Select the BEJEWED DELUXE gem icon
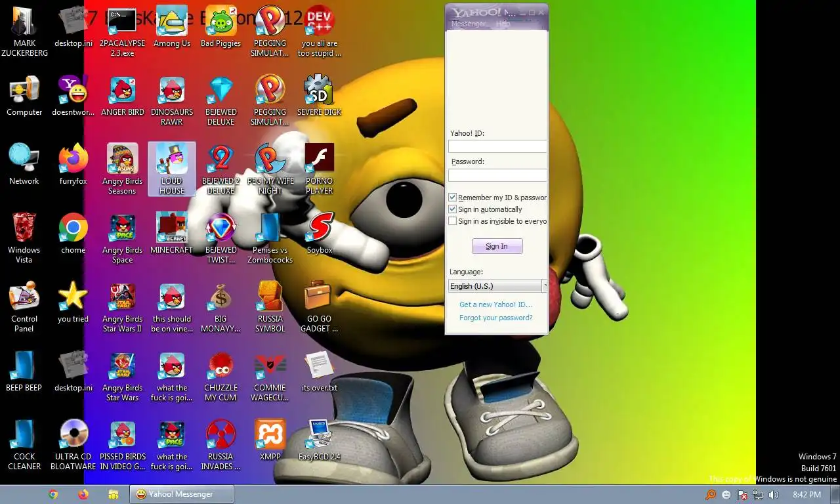Image resolution: width=840 pixels, height=504 pixels. tap(220, 100)
